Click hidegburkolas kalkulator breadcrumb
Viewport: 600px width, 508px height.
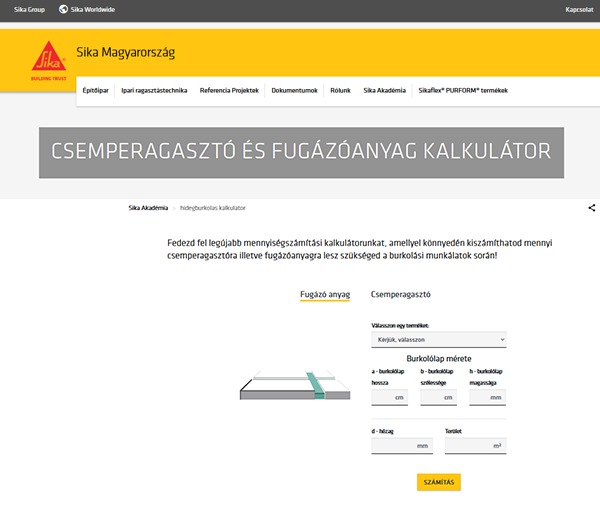[x=213, y=208]
